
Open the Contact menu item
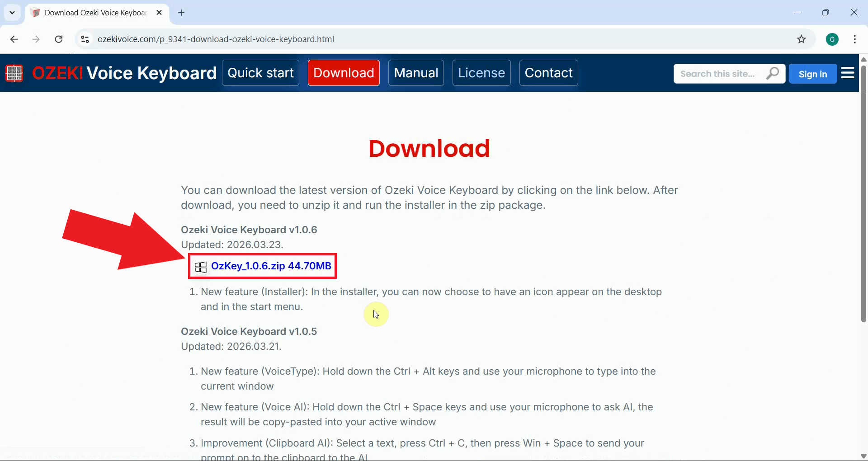tap(548, 73)
